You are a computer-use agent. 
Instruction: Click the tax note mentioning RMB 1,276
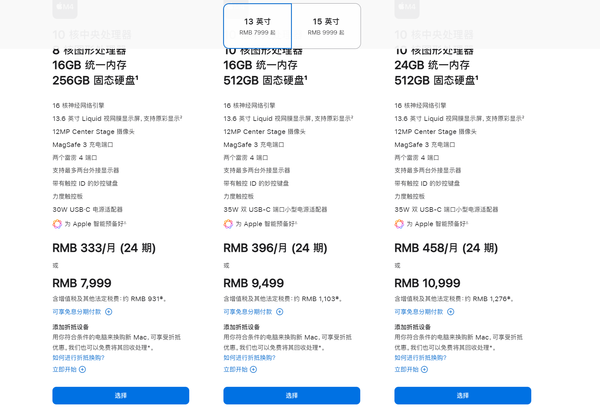pos(454,299)
